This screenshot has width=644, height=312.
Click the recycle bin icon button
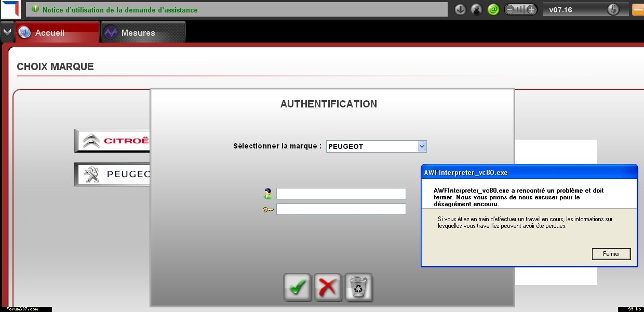[x=359, y=287]
